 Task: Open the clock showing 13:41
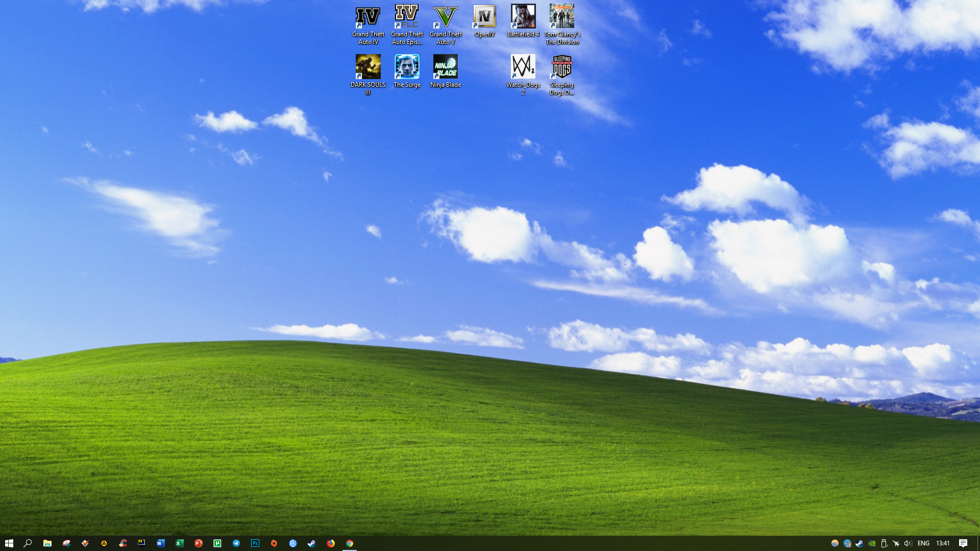click(943, 543)
